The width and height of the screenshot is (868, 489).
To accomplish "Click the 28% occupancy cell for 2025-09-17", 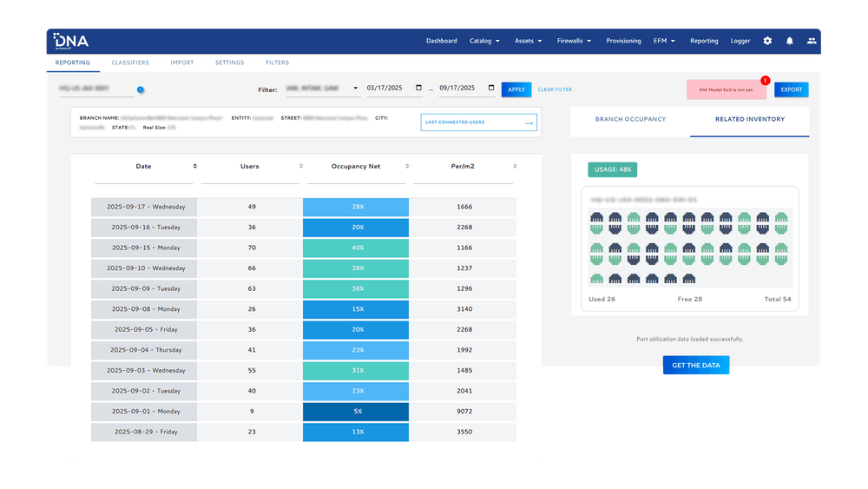I will (x=356, y=207).
